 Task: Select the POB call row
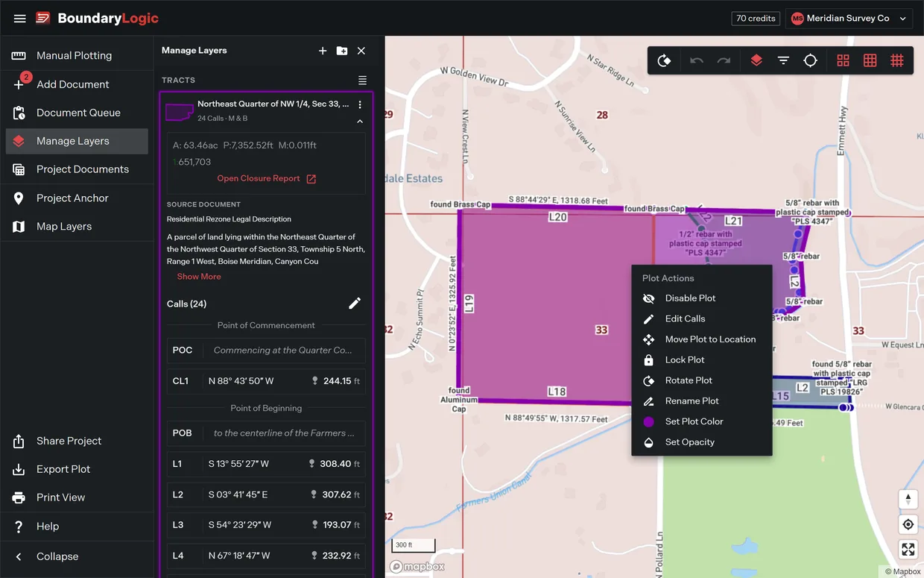coord(266,433)
